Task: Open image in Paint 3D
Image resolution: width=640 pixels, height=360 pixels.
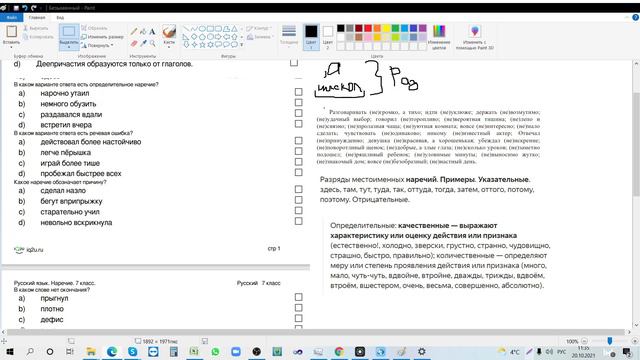Action: (x=475, y=37)
